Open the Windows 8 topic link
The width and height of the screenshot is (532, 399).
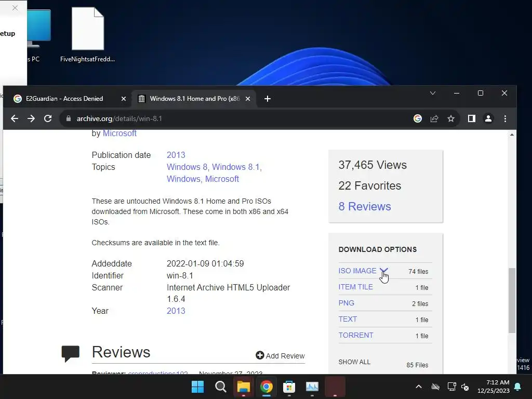tap(187, 167)
